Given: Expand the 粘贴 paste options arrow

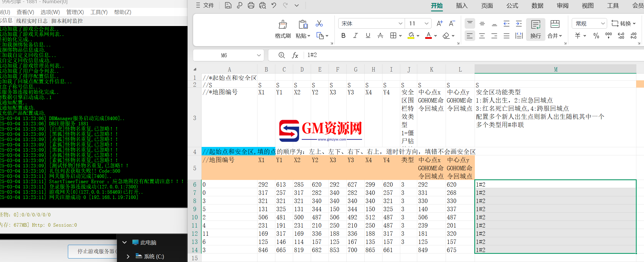Looking at the screenshot, I should coord(309,36).
